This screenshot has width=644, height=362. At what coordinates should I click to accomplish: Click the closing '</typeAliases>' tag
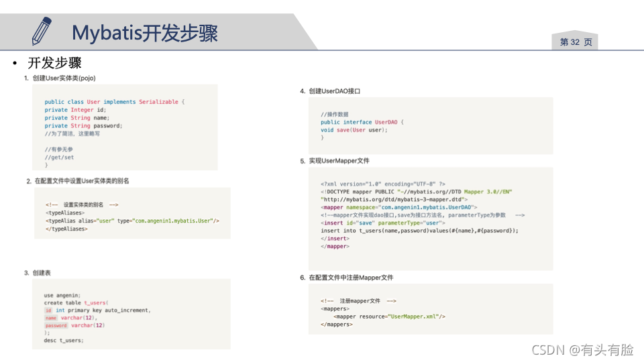66,229
